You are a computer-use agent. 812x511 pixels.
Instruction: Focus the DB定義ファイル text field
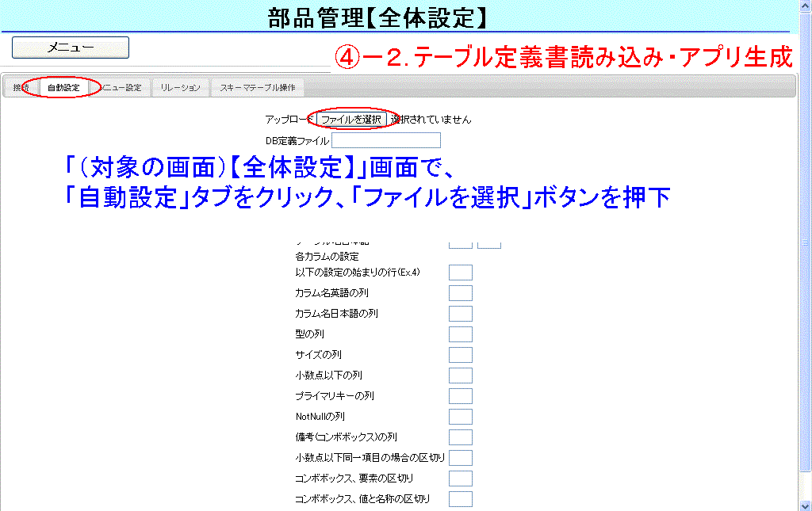click(385, 141)
